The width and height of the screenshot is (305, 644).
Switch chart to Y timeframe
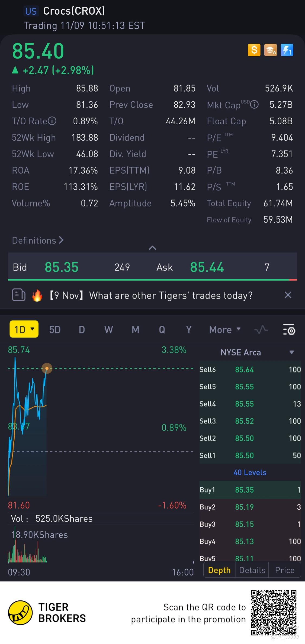click(189, 330)
